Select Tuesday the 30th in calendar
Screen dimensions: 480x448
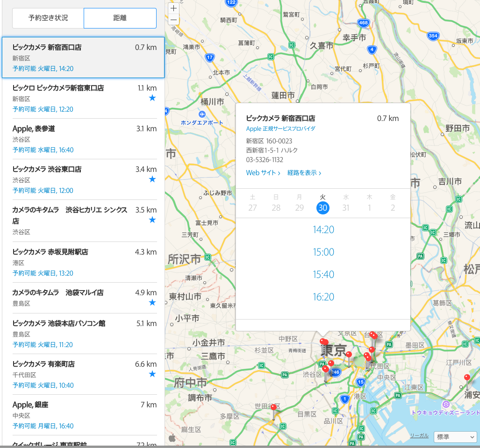pyautogui.click(x=322, y=208)
